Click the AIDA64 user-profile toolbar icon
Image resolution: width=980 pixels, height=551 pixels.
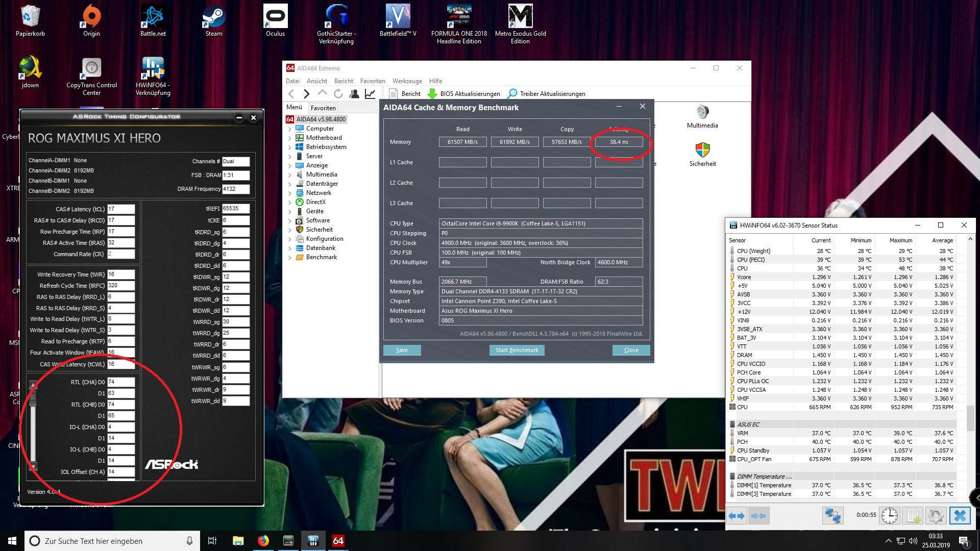[x=354, y=93]
